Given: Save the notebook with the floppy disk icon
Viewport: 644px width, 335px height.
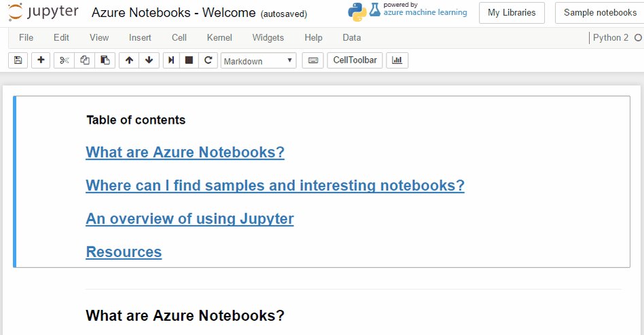Looking at the screenshot, I should coord(18,60).
